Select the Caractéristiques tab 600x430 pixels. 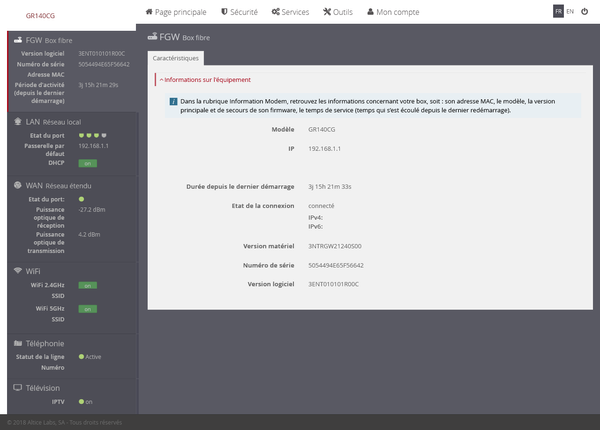click(x=176, y=59)
